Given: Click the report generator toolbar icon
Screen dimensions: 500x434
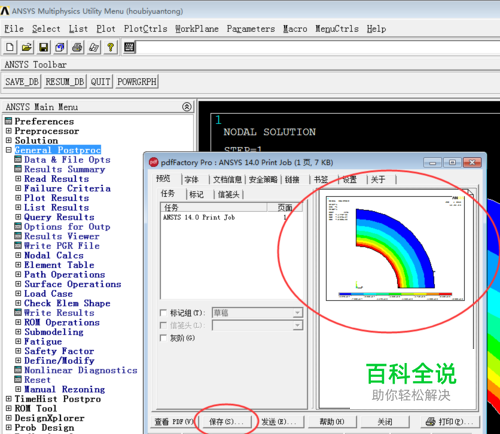Looking at the screenshot, I should [94, 47].
